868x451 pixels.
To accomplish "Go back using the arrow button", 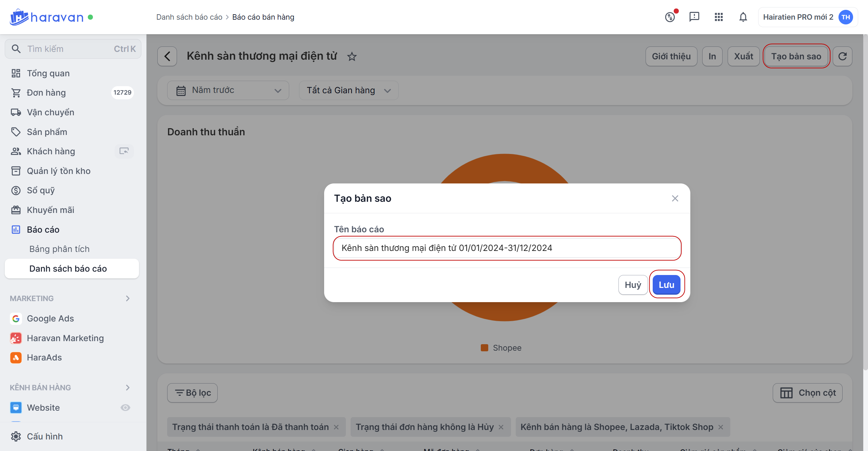I will [x=167, y=56].
